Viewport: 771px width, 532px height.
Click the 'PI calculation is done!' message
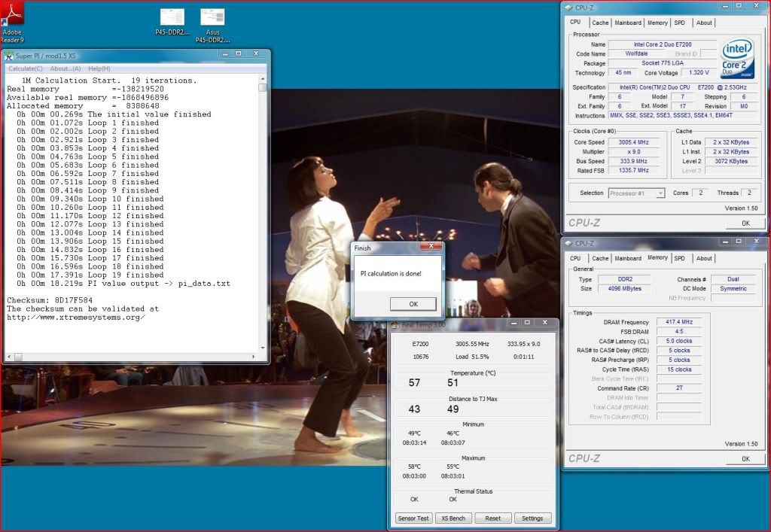pyautogui.click(x=391, y=274)
